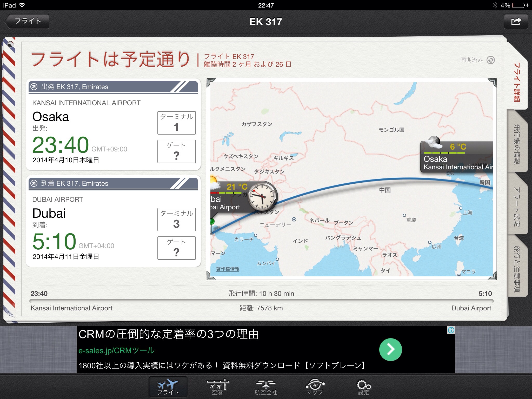Open the e-sales.jp/CRMツール ad link
Screen dimensions: 532x399
[x=116, y=350]
